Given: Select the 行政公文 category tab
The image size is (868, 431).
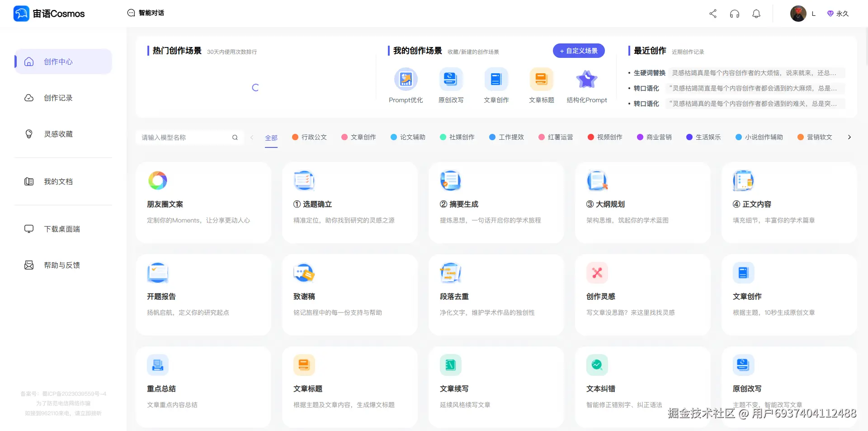Looking at the screenshot, I should (x=310, y=137).
